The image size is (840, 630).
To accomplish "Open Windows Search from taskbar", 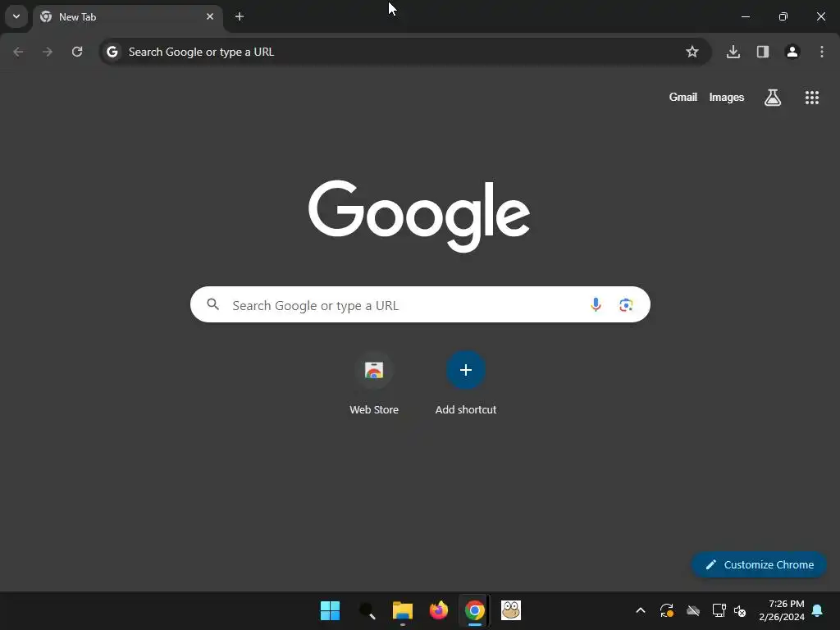I will point(367,610).
